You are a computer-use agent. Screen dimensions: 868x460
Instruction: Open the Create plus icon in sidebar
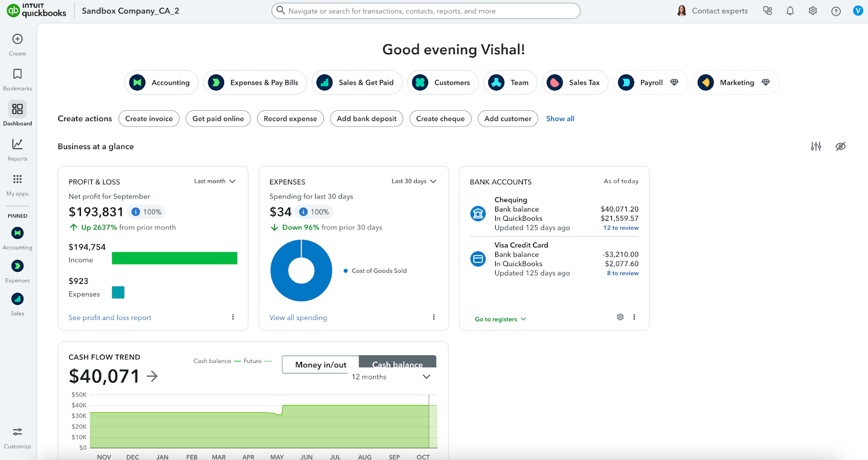click(x=17, y=39)
